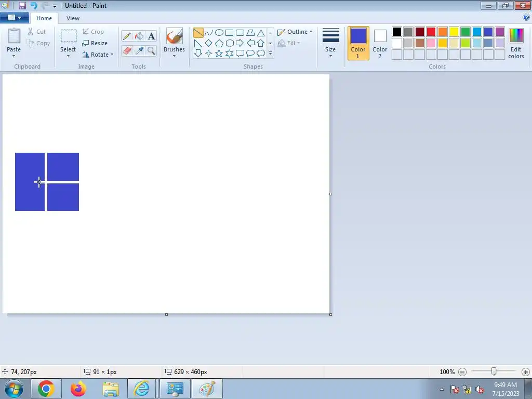Choose the Rectangle shape
The width and height of the screenshot is (532, 399).
click(x=229, y=33)
